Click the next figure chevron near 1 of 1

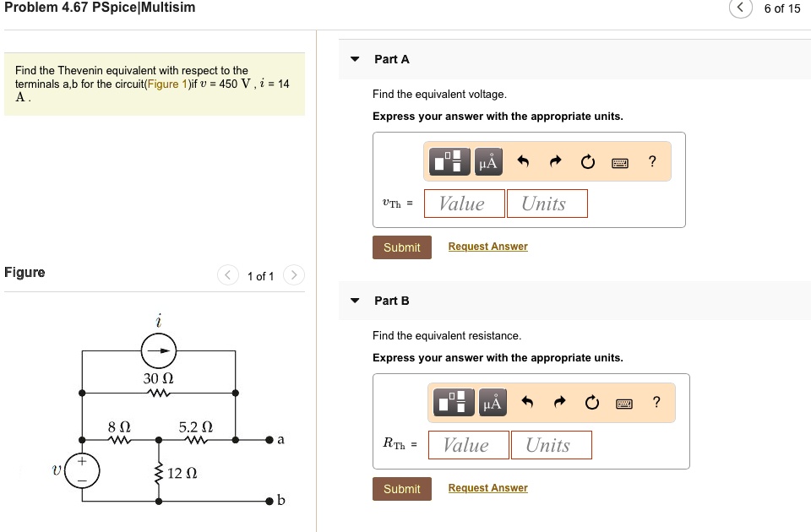(x=293, y=275)
